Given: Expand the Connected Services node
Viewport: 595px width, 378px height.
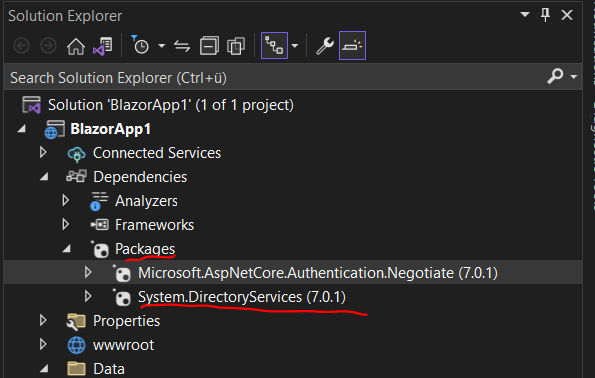Looking at the screenshot, I should (x=43, y=153).
